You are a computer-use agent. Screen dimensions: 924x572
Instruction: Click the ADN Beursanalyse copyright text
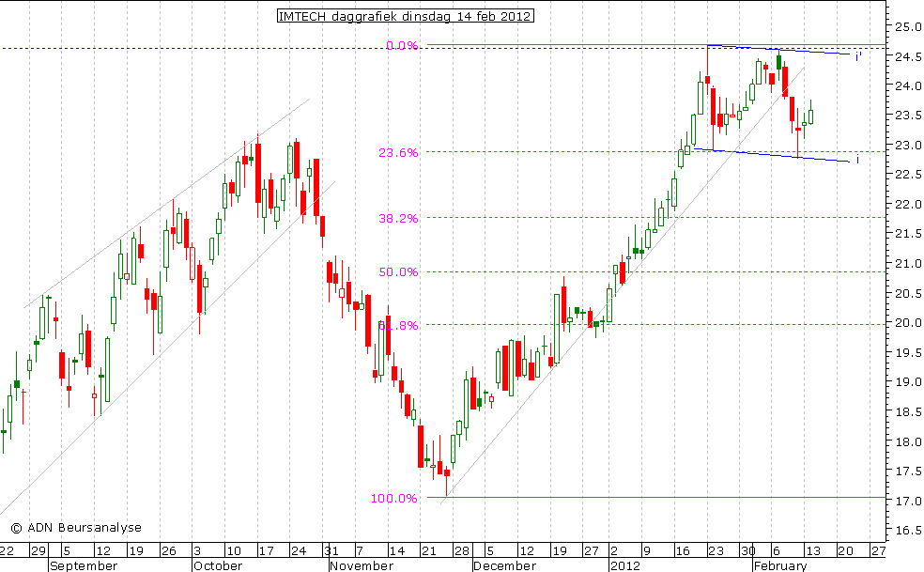76,528
